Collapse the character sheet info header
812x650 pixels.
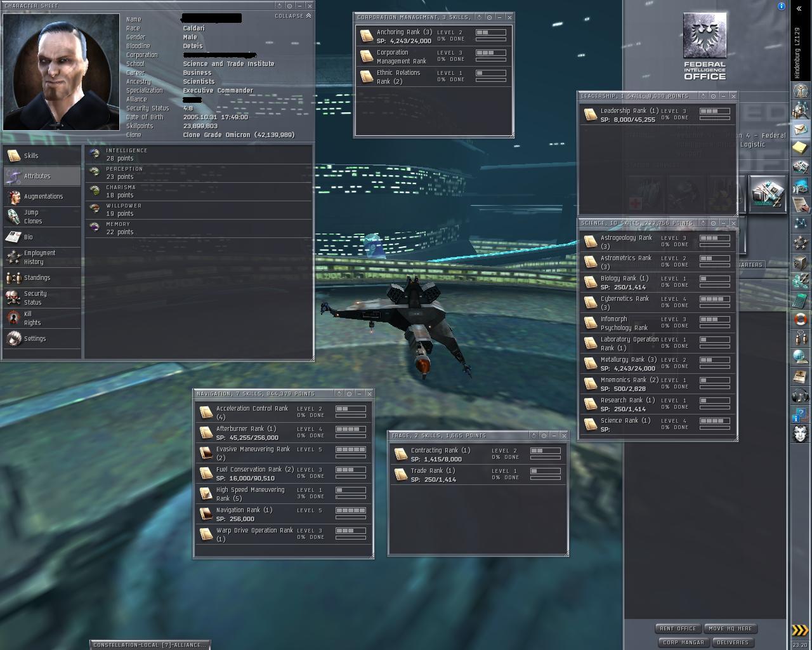[293, 16]
